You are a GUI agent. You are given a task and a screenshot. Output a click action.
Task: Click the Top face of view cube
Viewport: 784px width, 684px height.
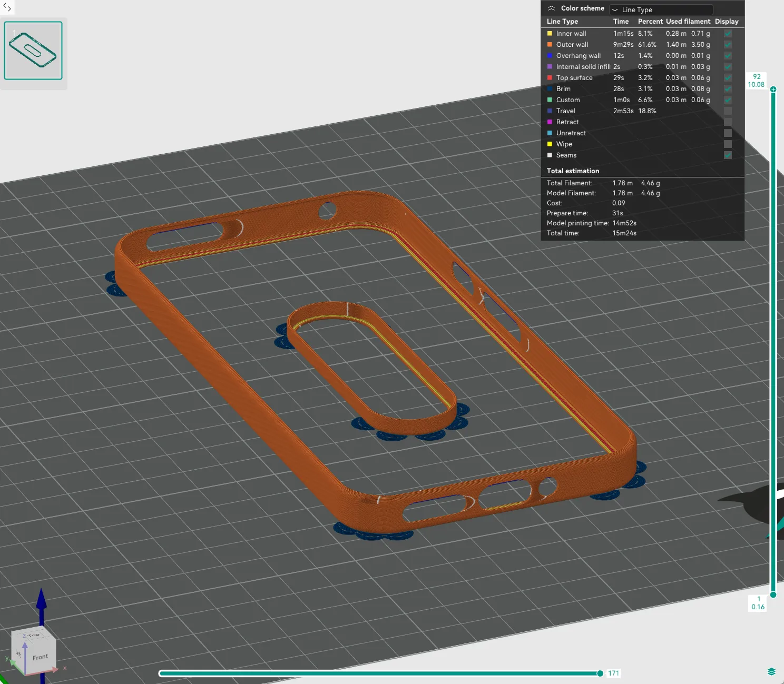pos(34,635)
